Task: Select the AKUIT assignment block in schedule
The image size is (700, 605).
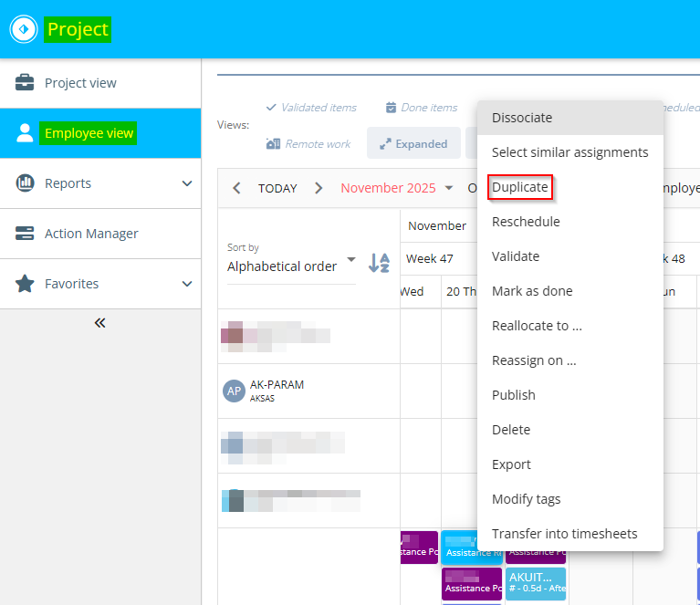Action: pyautogui.click(x=536, y=582)
